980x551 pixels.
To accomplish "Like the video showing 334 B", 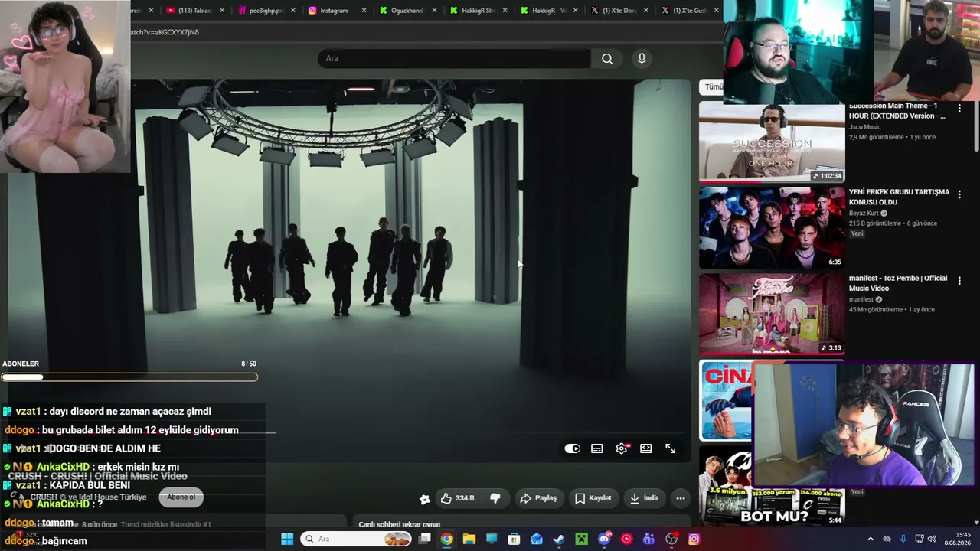I will (x=457, y=498).
